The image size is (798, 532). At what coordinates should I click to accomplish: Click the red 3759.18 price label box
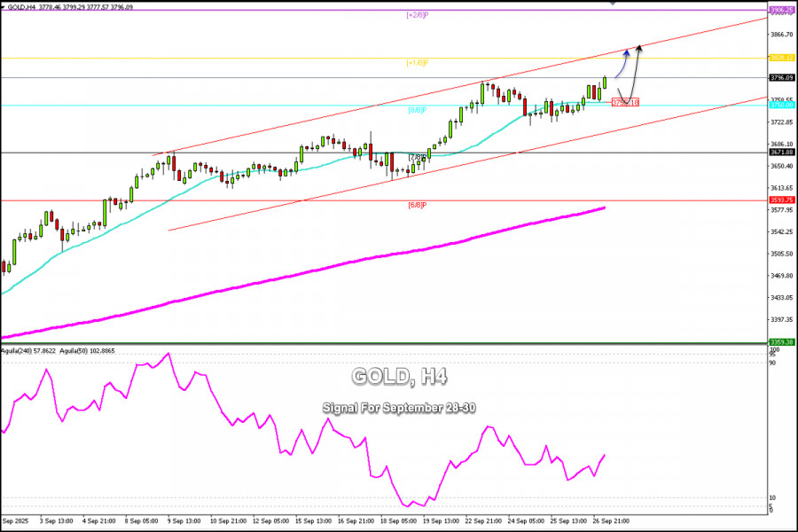pos(625,102)
